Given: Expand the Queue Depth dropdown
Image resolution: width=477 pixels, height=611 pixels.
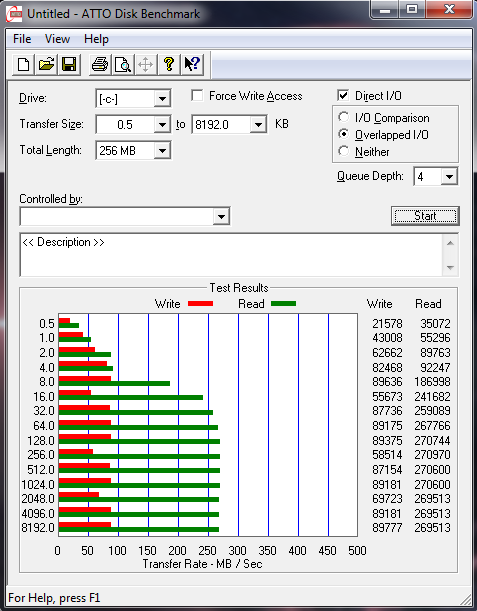Looking at the screenshot, I should pyautogui.click(x=449, y=177).
